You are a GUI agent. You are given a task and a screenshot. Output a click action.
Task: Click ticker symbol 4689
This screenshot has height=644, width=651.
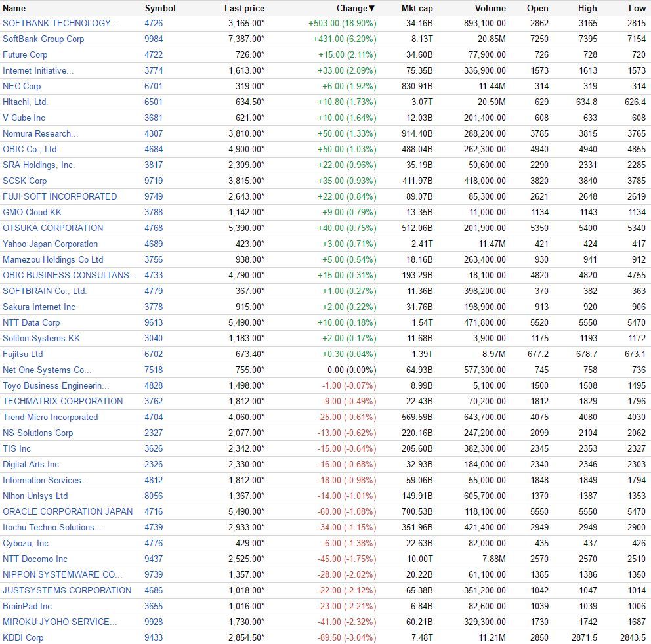(154, 244)
